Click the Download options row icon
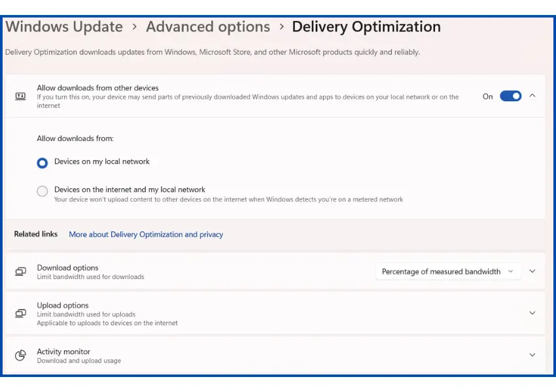This screenshot has height=392, width=556. (x=20, y=272)
